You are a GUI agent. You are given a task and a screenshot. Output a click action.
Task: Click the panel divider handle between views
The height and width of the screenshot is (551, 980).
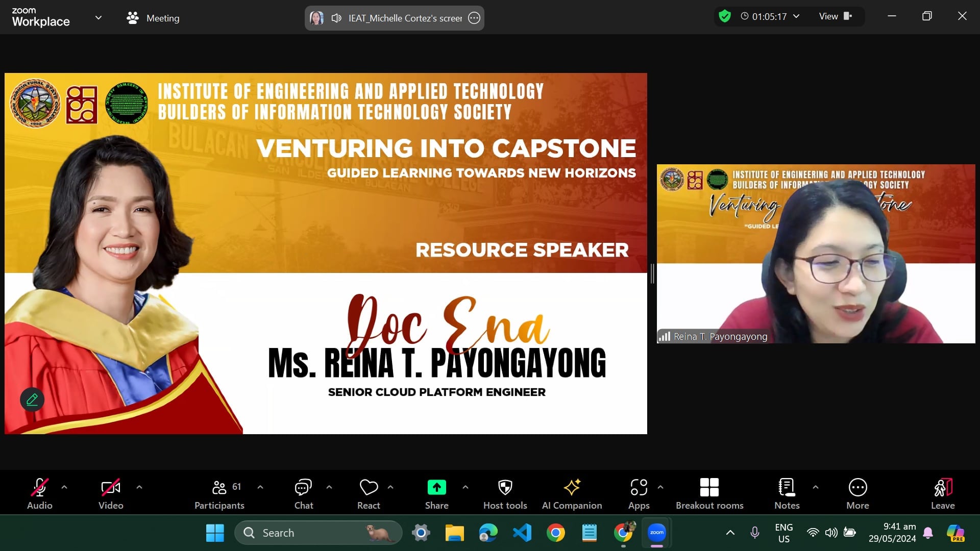coord(652,274)
